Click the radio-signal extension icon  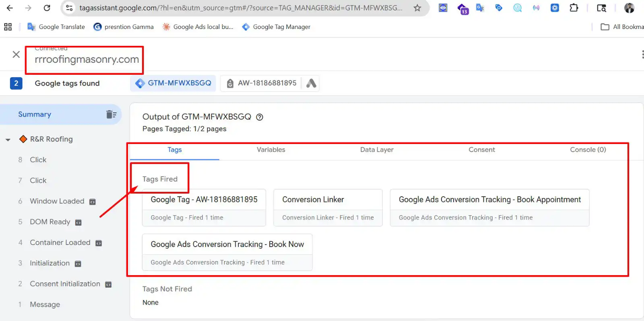click(x=536, y=8)
